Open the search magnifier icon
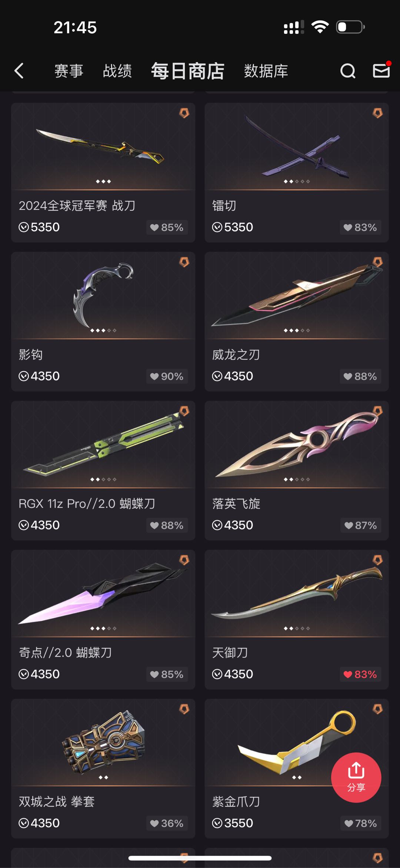 (x=348, y=70)
